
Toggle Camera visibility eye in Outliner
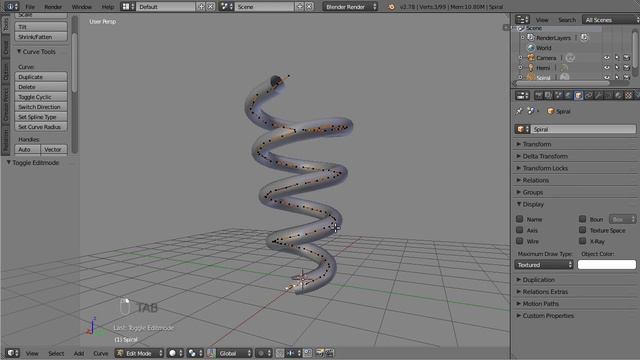[x=607, y=58]
